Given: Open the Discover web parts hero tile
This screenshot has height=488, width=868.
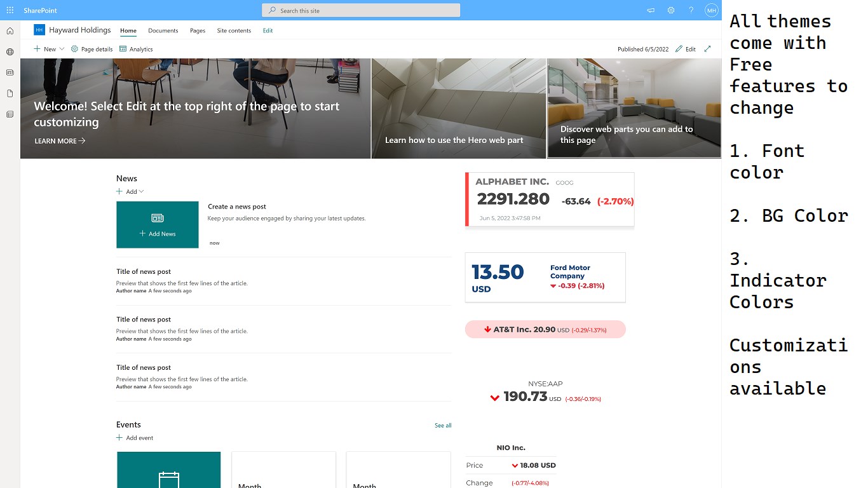Looking at the screenshot, I should (x=634, y=108).
